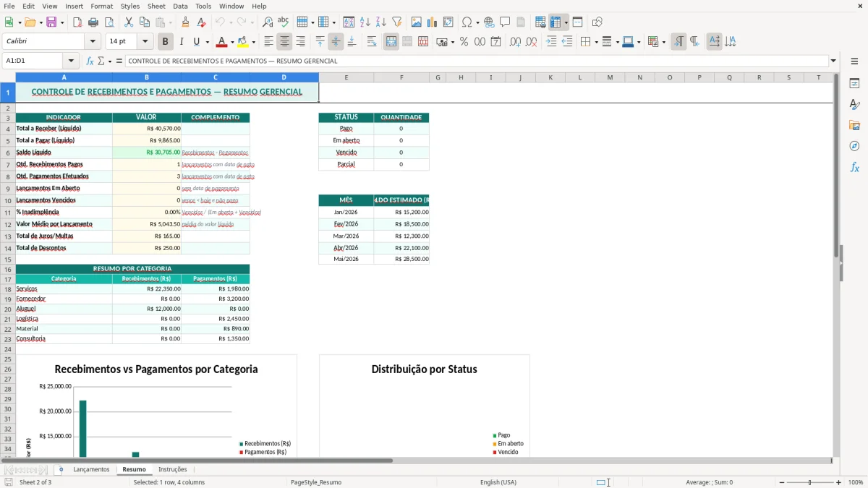Image resolution: width=868 pixels, height=488 pixels.
Task: Open the sidebar Gallery panel
Action: click(854, 125)
